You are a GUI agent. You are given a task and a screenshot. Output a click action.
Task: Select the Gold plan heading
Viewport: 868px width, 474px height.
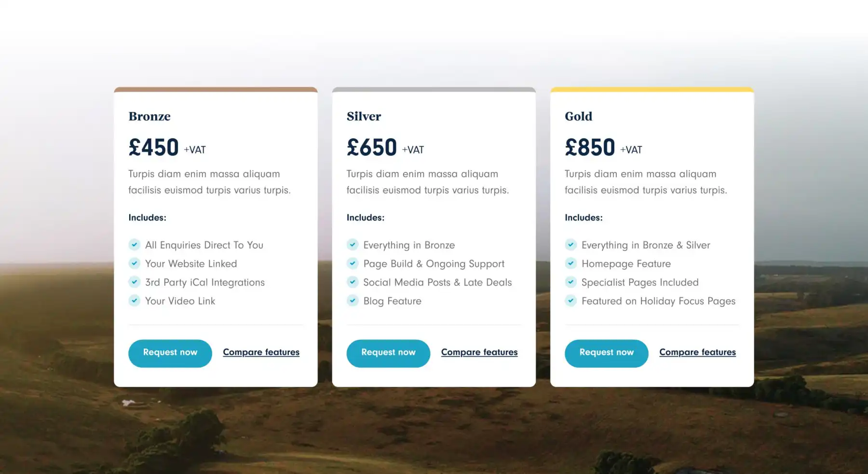coord(579,116)
